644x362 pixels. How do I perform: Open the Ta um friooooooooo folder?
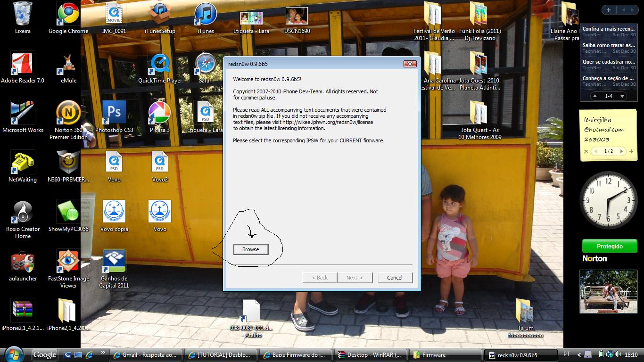(526, 318)
